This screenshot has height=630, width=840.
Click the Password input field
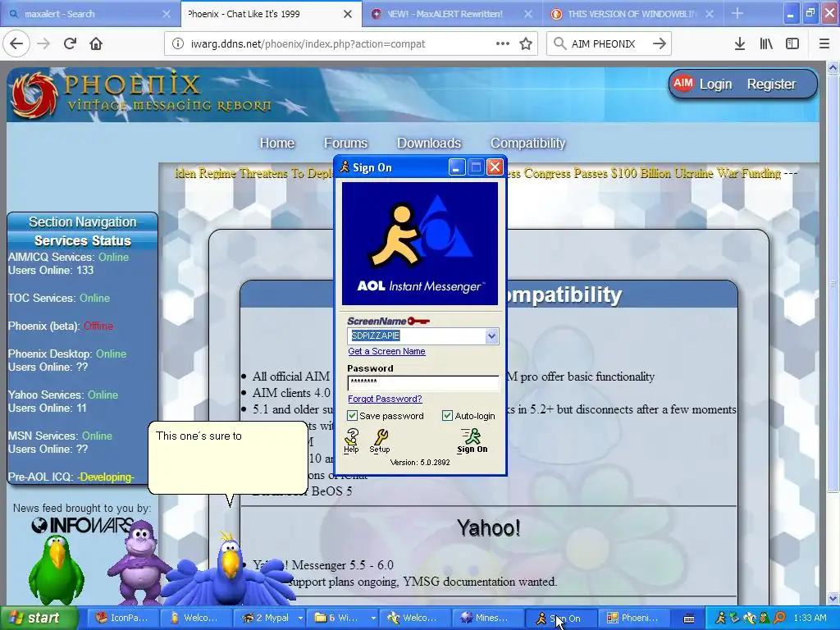423,382
